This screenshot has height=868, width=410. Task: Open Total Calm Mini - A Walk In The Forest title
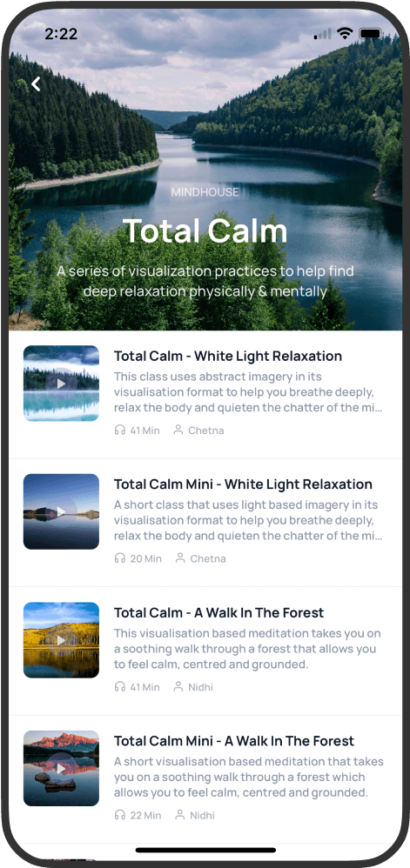pyautogui.click(x=234, y=741)
